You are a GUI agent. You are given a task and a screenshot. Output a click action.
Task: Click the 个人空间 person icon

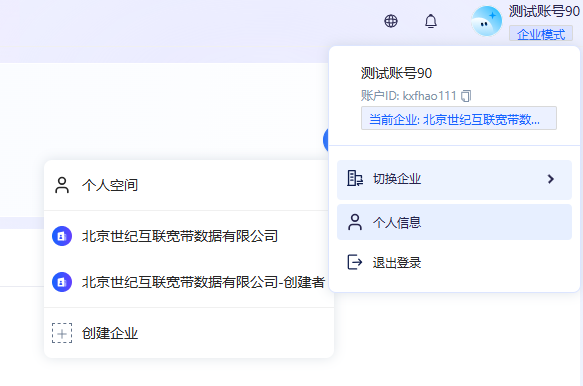pos(62,185)
